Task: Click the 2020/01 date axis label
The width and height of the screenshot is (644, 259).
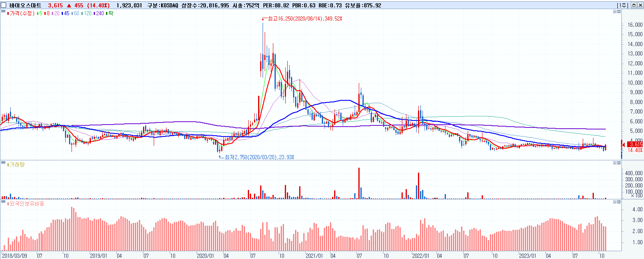Action: [205, 255]
